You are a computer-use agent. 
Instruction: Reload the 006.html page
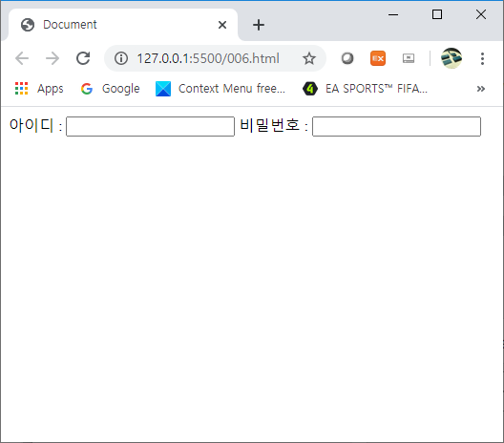tap(83, 58)
